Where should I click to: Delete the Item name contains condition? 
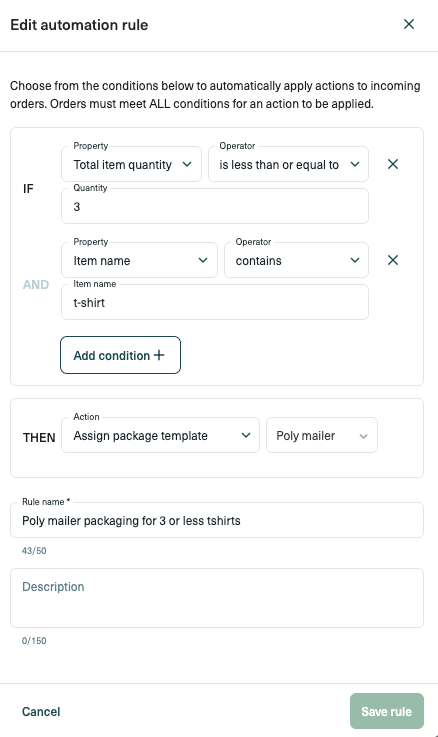(x=393, y=260)
